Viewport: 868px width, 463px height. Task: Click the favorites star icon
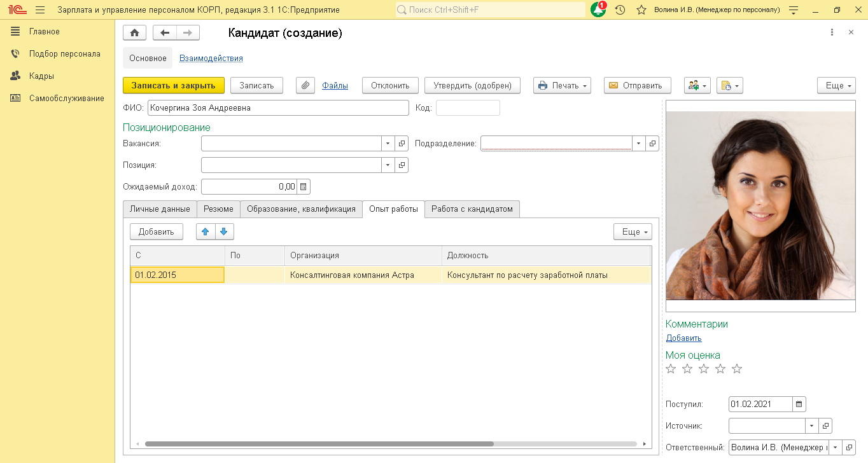(x=641, y=10)
